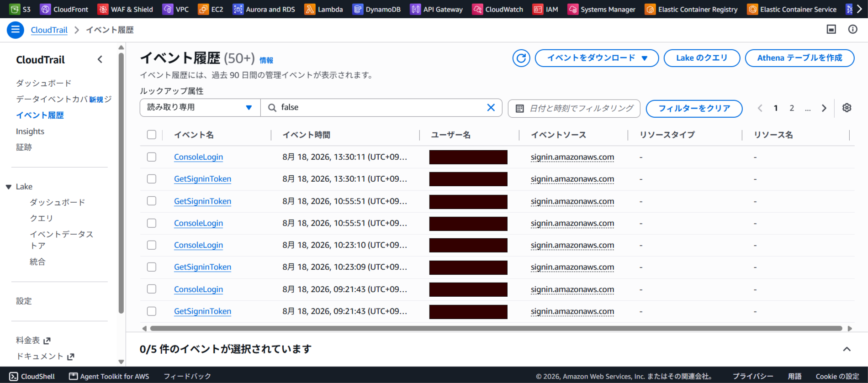Image resolution: width=868 pixels, height=383 pixels.
Task: Open the date and time filter field
Action: pos(574,109)
